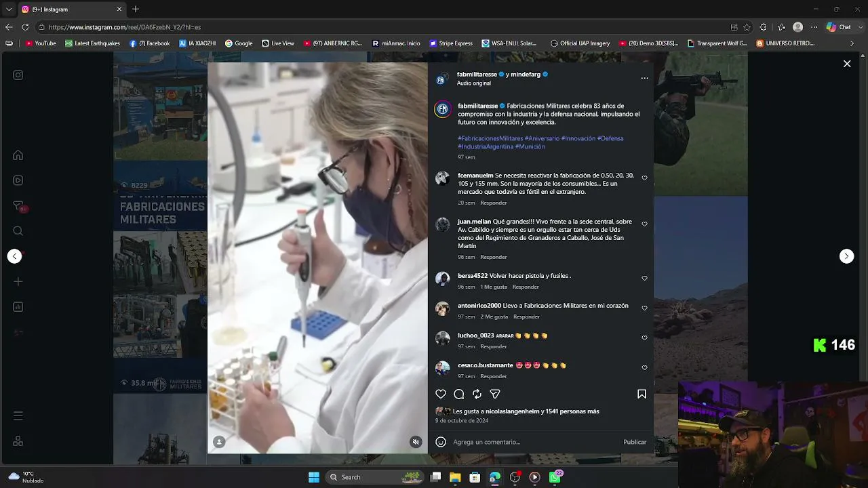Add the page to browser favorites (star)
The height and width of the screenshot is (488, 868).
click(747, 27)
